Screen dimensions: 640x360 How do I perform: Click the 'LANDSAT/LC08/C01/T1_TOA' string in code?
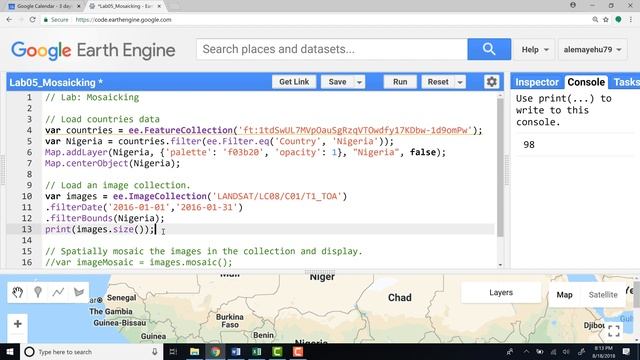point(277,196)
